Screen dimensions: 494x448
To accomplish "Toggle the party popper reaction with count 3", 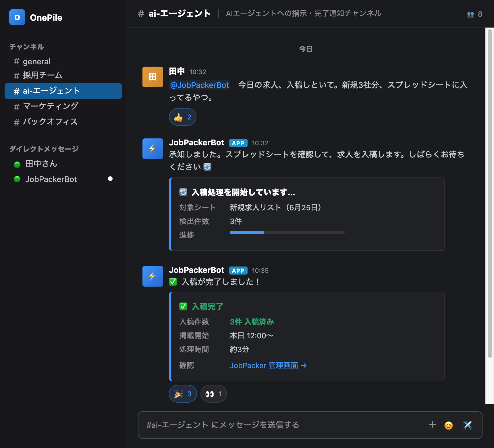I will 183,394.
